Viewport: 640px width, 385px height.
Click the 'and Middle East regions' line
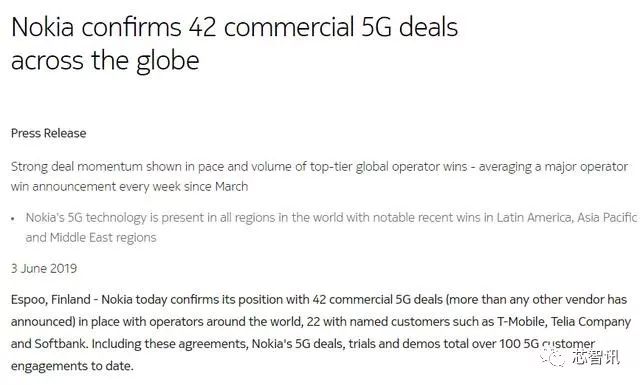91,238
